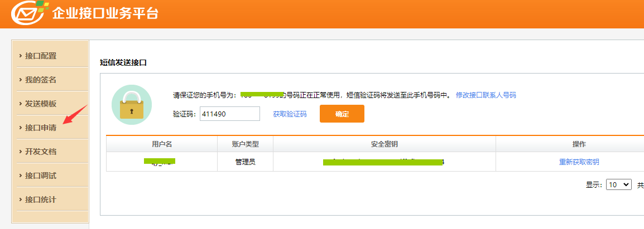644x229 pixels.
Task: Click the 企业接口业务平台 title in the header
Action: (105, 13)
